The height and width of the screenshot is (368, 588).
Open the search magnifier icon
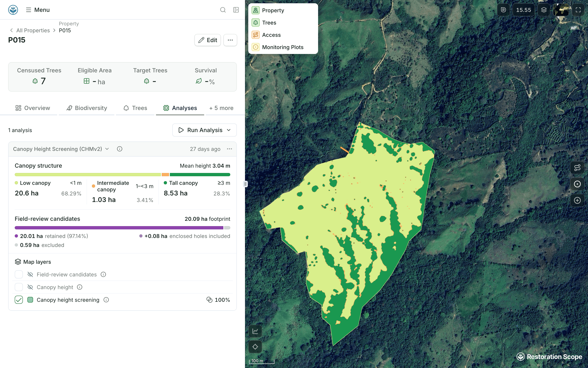pyautogui.click(x=223, y=10)
